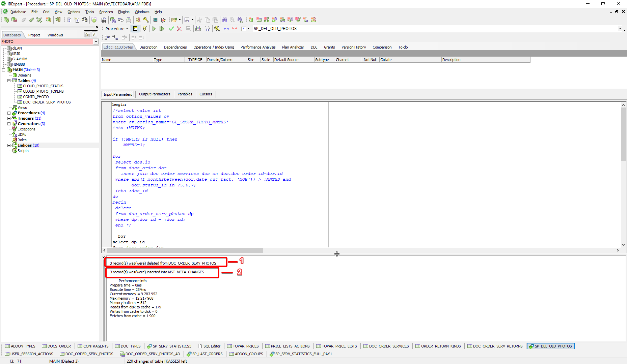Click the grants keys icon in procedure toolbar

217,29
